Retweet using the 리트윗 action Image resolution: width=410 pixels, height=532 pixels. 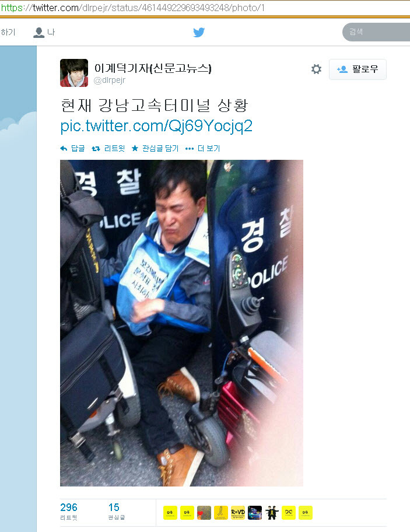[x=108, y=148]
